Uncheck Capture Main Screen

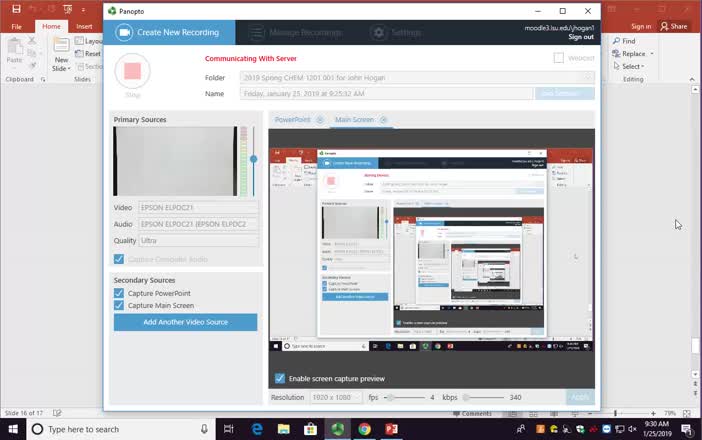pyautogui.click(x=119, y=305)
